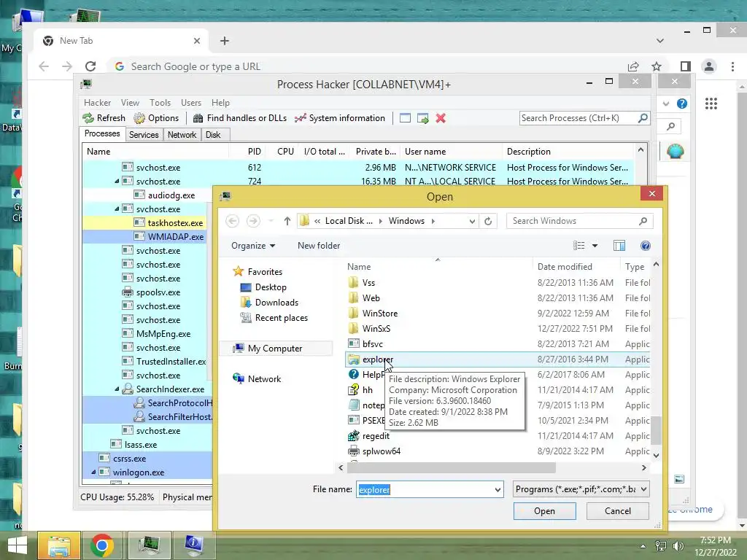Click the vertical scrollbar thumb in file list
The image size is (747, 560).
(x=656, y=430)
